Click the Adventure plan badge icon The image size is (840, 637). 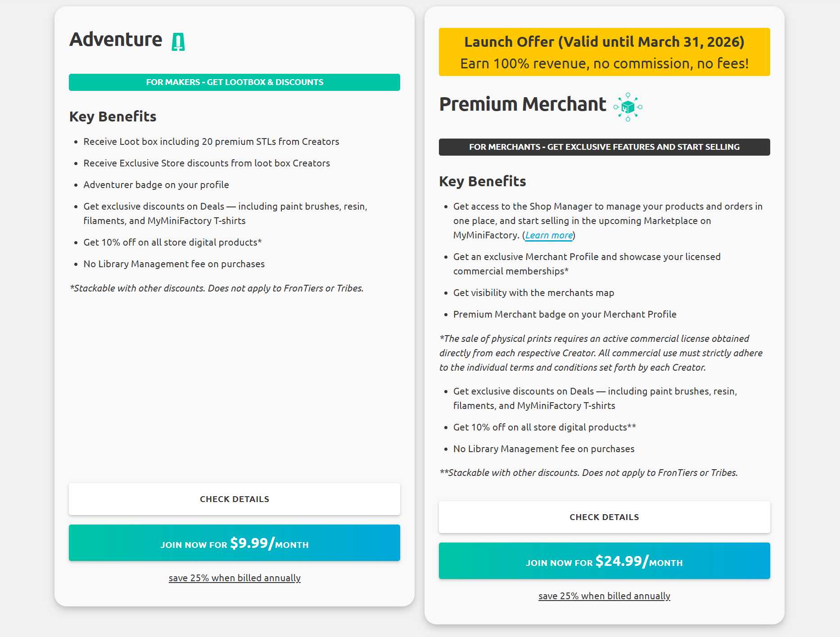point(178,42)
